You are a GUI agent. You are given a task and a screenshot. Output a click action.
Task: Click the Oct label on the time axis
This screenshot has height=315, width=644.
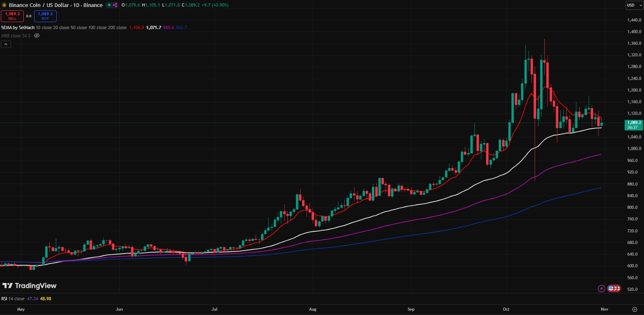[x=506, y=309]
